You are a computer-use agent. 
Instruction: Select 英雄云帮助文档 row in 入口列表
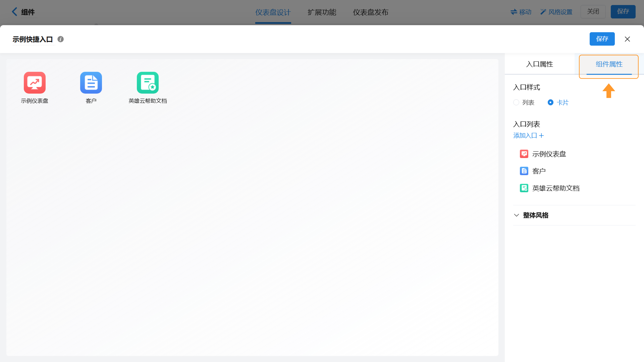(x=574, y=188)
